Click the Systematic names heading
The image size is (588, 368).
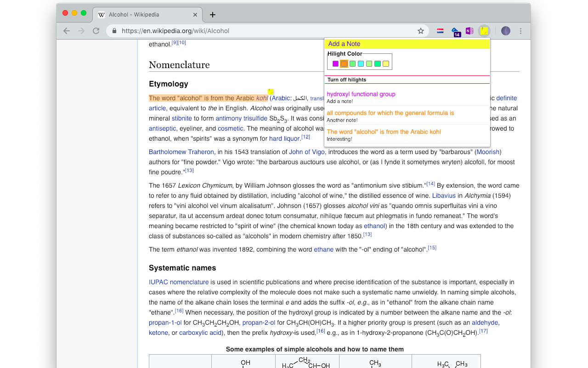click(182, 268)
